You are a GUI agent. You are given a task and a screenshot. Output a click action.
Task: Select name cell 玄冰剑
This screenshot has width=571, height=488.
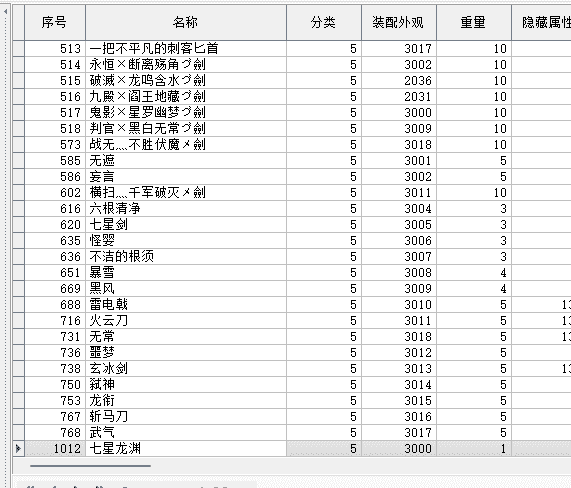(186, 369)
